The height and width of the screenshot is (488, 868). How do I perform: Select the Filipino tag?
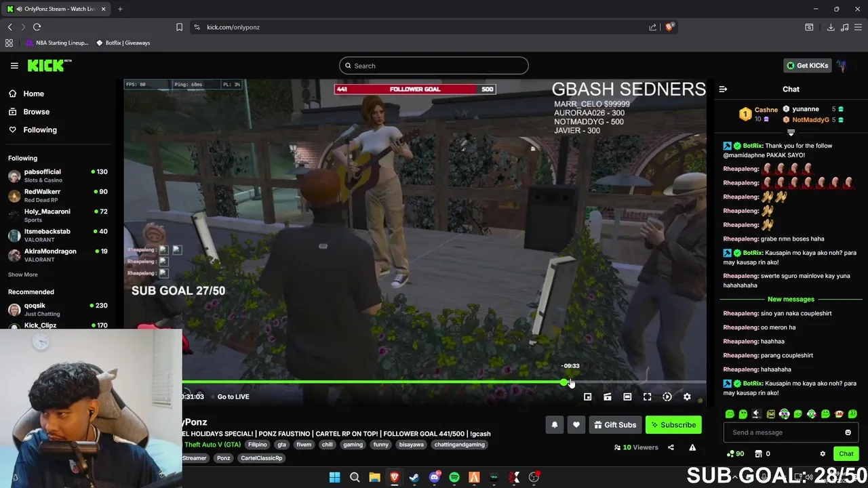[257, 445]
